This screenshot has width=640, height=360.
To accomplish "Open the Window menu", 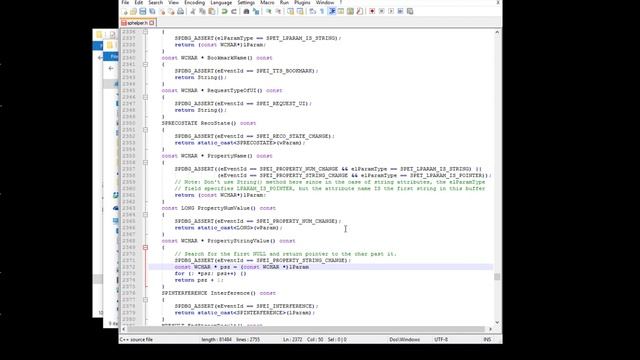I will point(325,2).
